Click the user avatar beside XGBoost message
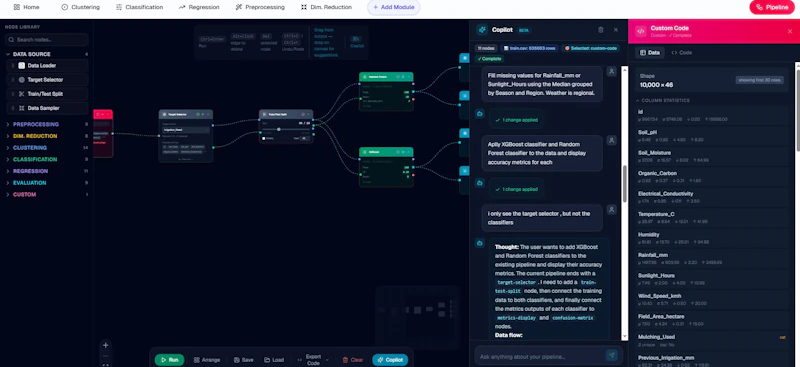 [x=612, y=140]
